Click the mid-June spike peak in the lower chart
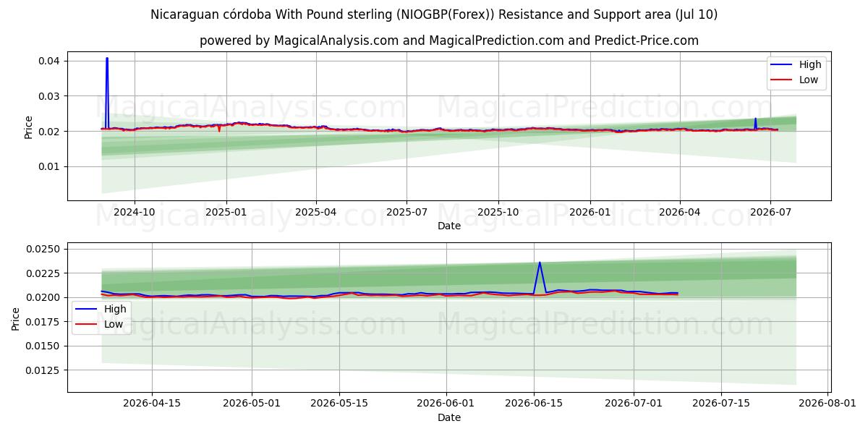The width and height of the screenshot is (868, 434). click(540, 263)
